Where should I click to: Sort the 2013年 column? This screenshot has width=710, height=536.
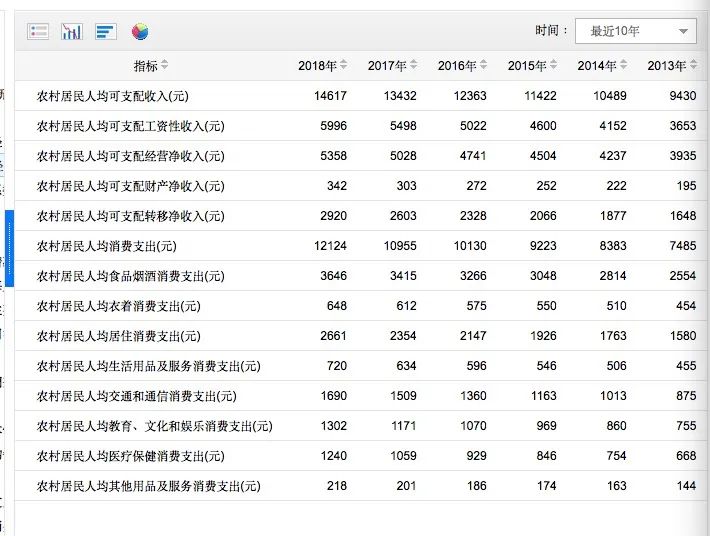693,65
